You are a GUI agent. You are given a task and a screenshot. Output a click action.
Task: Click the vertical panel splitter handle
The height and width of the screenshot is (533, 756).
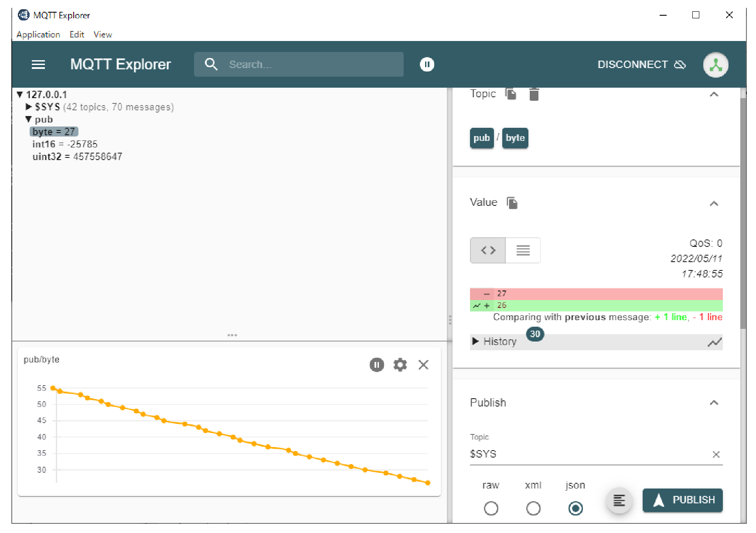450,320
